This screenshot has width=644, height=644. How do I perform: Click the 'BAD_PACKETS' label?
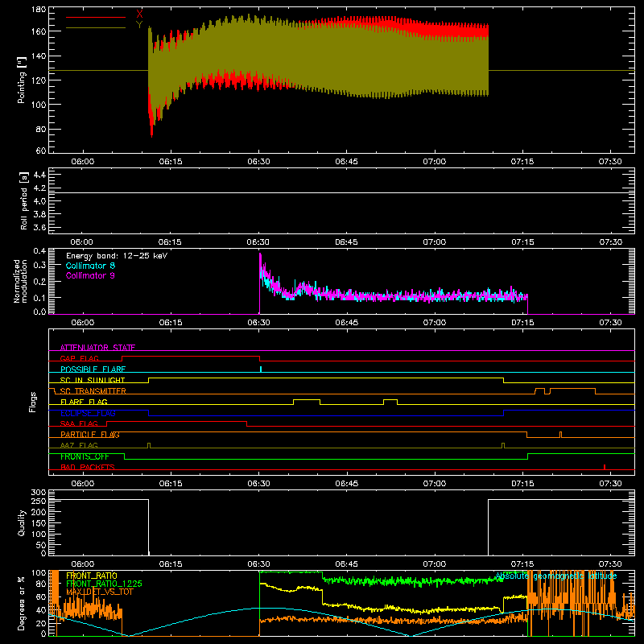88,467
